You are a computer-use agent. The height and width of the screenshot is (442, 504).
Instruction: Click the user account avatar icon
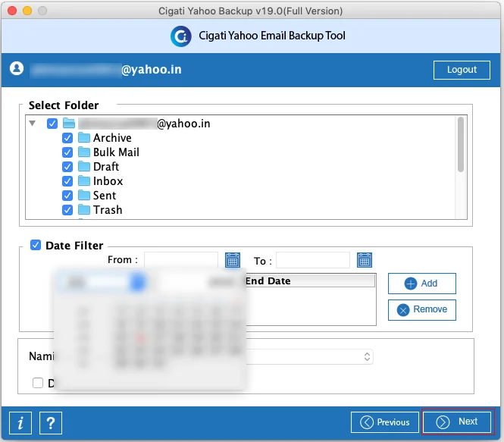[17, 68]
